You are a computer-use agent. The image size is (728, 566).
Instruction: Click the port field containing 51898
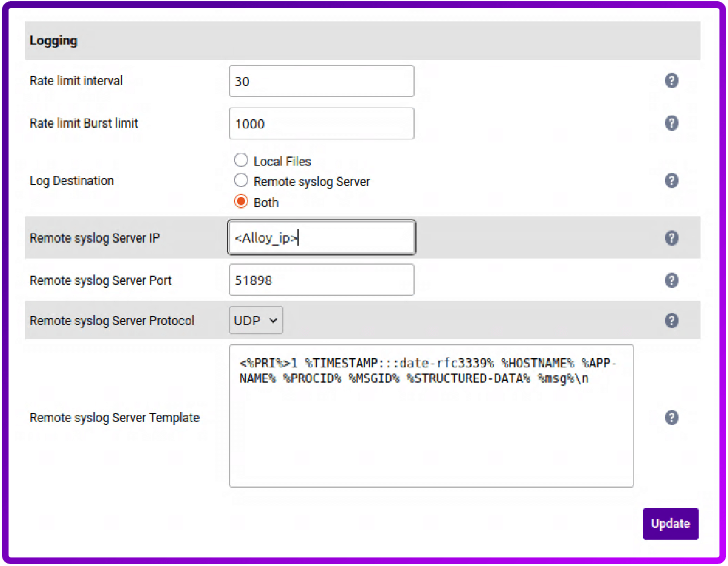click(321, 280)
